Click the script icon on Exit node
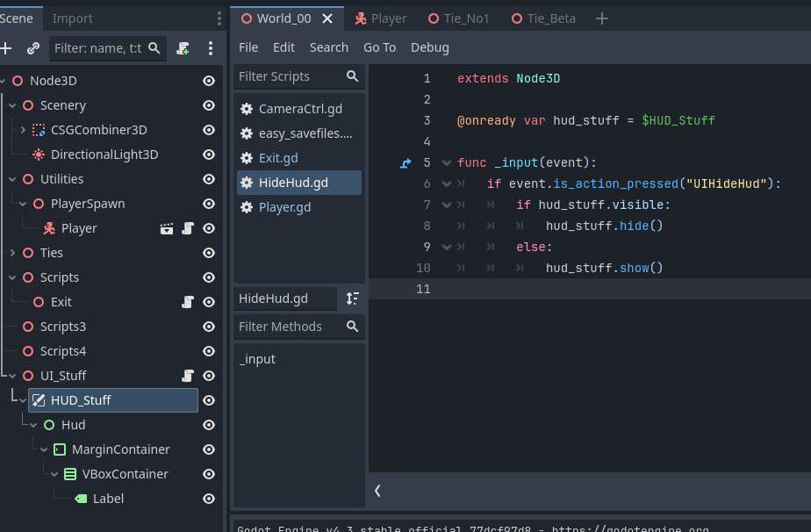811x532 pixels. click(x=187, y=302)
